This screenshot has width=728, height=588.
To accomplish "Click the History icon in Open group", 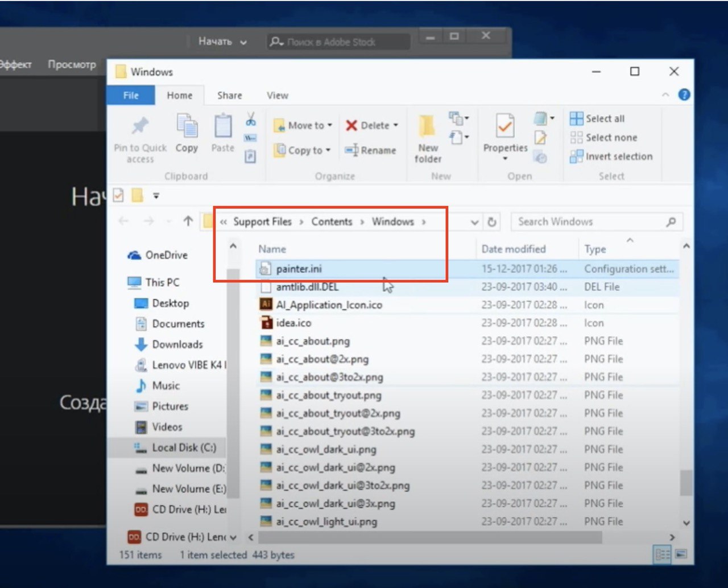I will pos(541,158).
